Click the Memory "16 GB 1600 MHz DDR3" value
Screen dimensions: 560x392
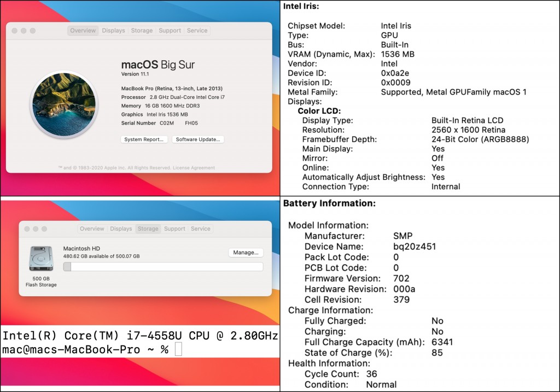pos(172,106)
